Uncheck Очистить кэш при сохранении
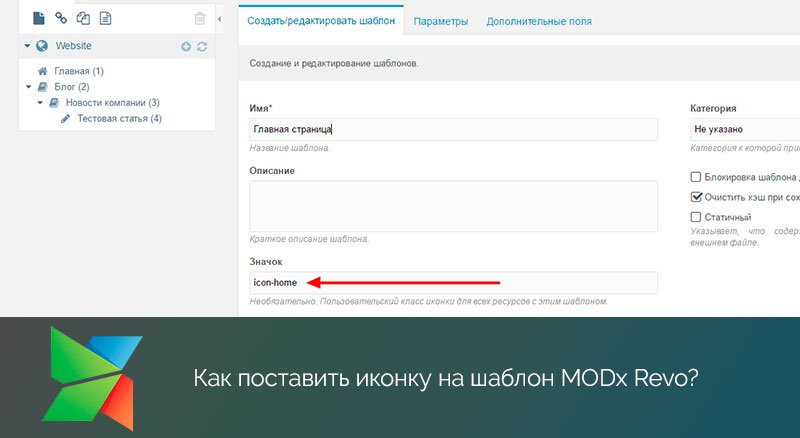 click(x=695, y=197)
